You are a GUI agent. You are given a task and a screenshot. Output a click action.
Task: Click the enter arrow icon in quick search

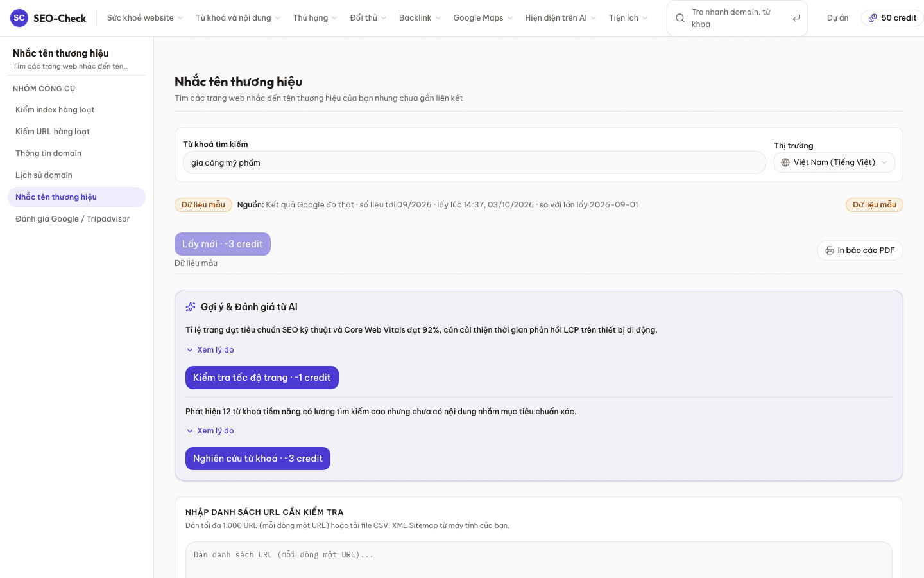(796, 18)
